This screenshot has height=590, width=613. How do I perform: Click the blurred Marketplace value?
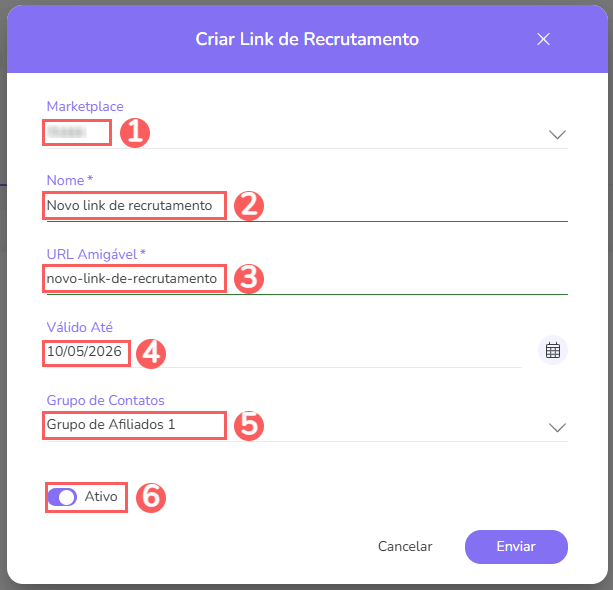click(66, 132)
